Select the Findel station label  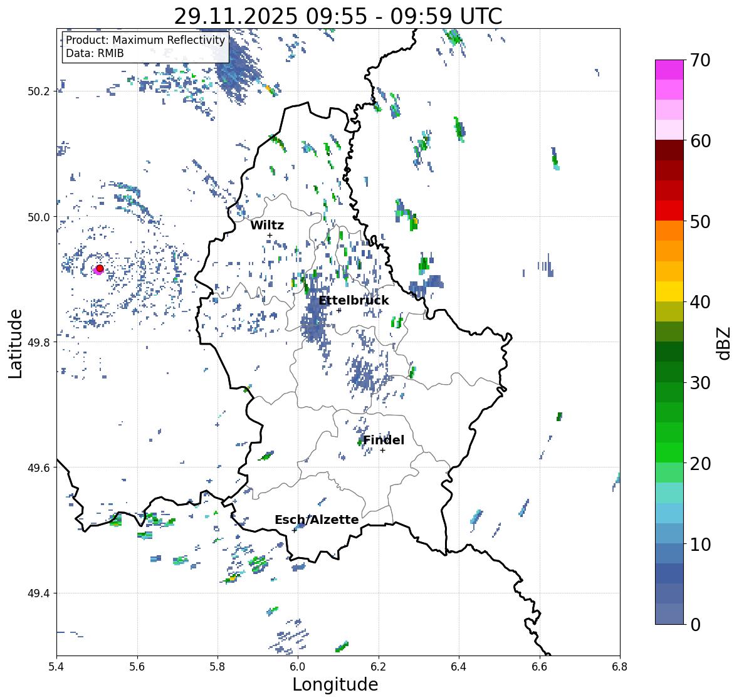[x=384, y=440]
